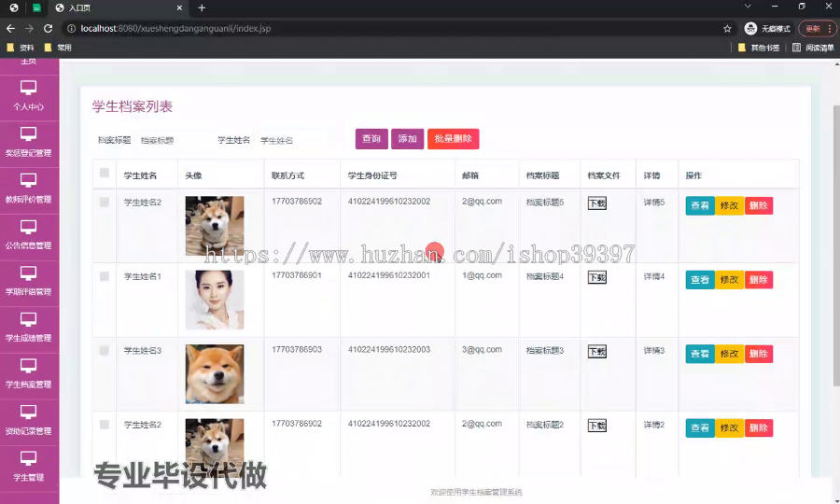Open a new browser tab
The width and height of the screenshot is (840, 504).
pos(202,7)
